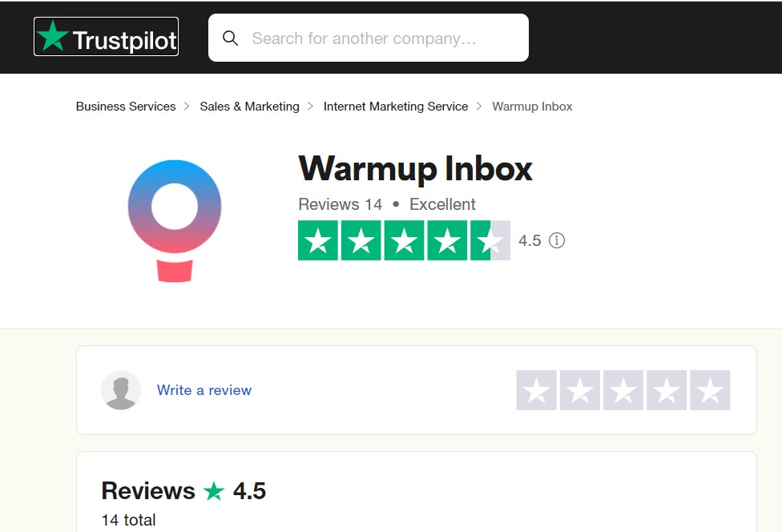
Task: Focus the company search field
Action: [x=368, y=38]
